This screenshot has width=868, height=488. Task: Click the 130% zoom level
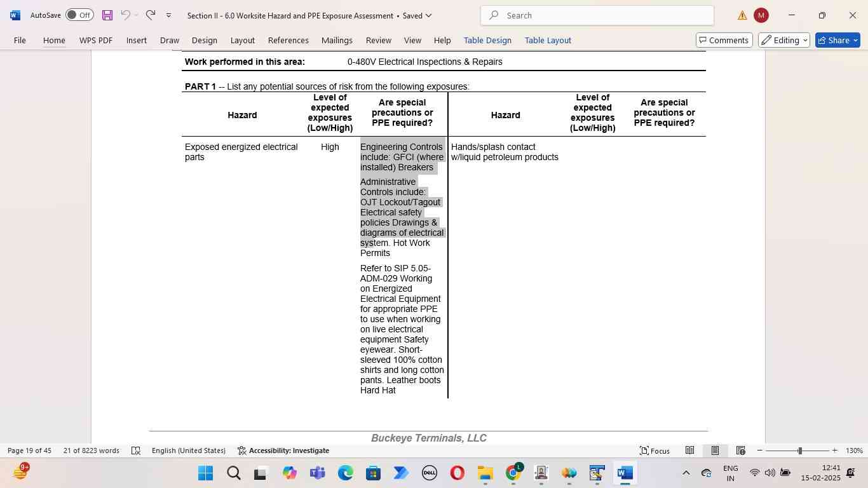[x=855, y=451]
